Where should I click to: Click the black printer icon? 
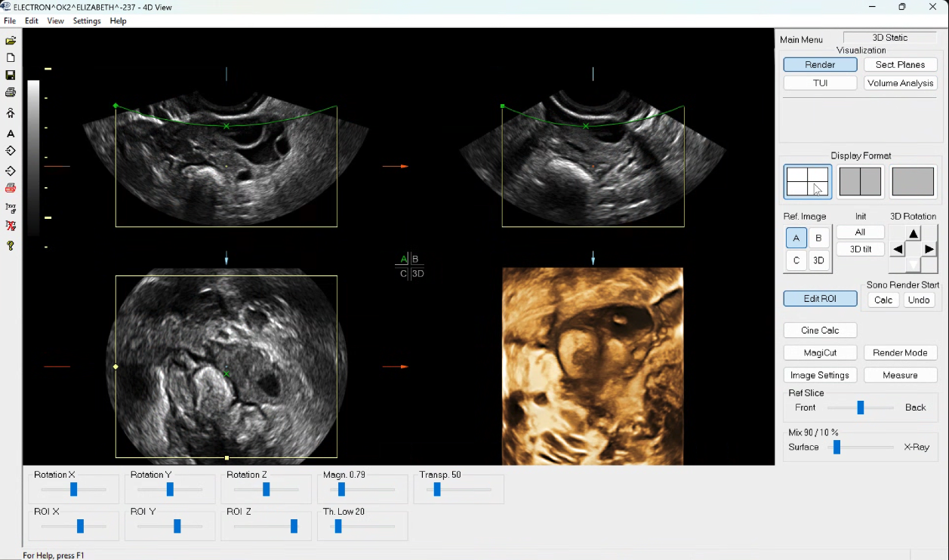(x=11, y=93)
